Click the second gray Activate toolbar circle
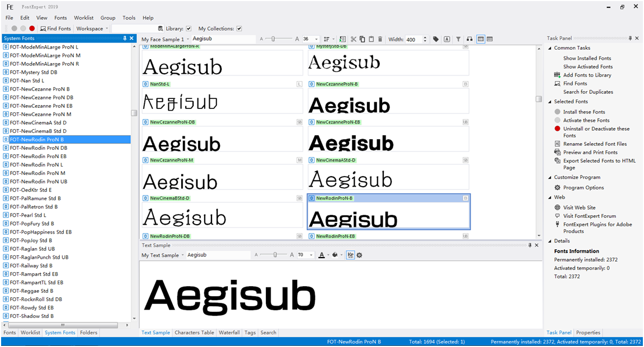The image size is (644, 347). 23,28
